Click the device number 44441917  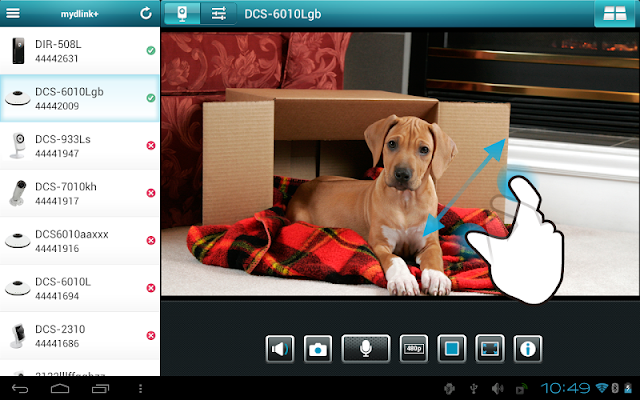click(57, 201)
